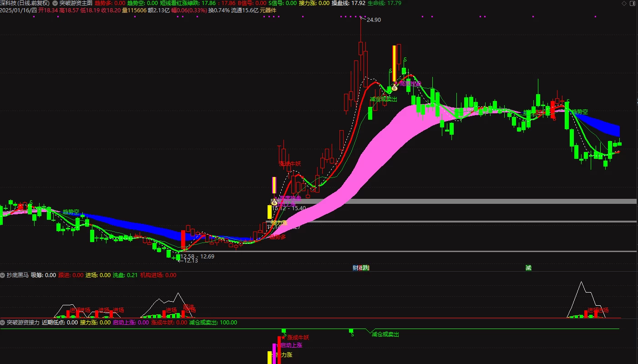Click the 高度控盘 label near top S signal

pos(410,84)
